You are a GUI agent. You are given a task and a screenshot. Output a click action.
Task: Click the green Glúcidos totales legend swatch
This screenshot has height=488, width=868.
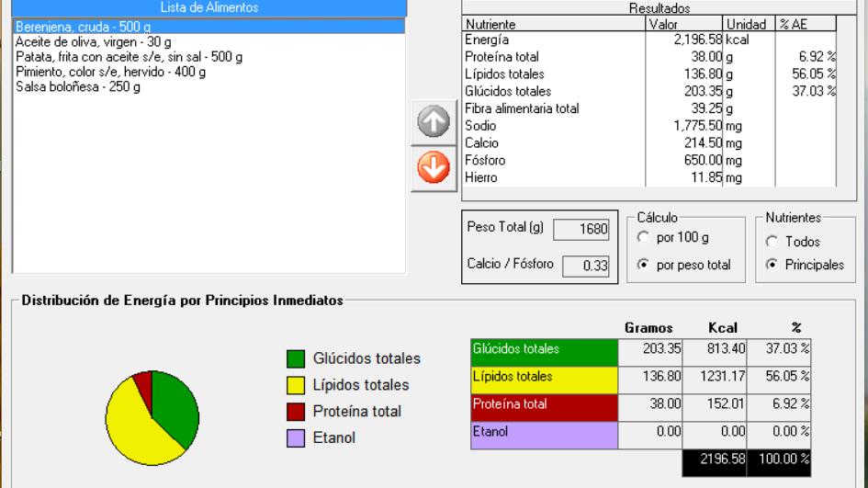click(295, 357)
